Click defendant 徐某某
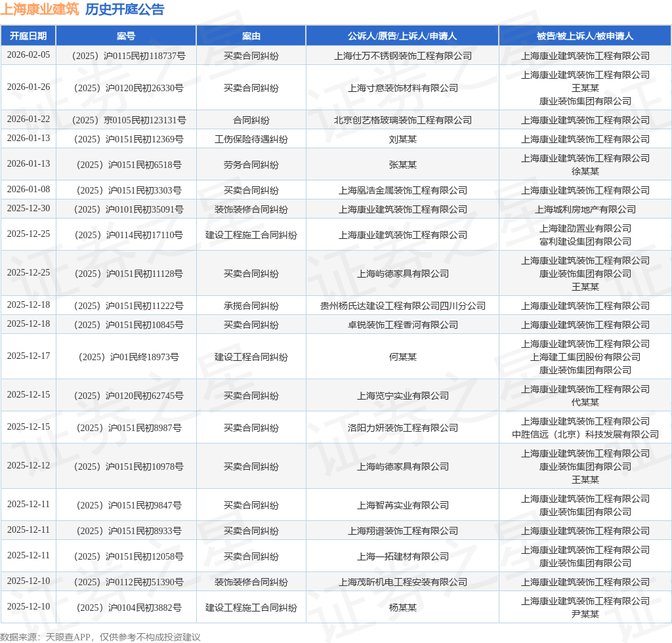 [x=585, y=171]
